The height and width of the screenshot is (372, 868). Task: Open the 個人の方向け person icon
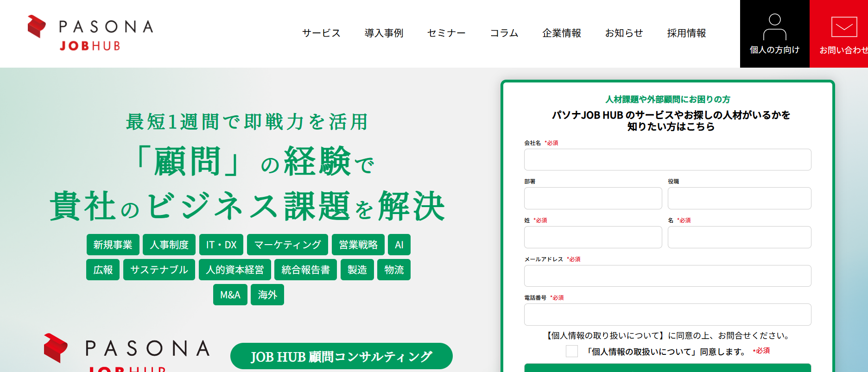[x=774, y=27]
